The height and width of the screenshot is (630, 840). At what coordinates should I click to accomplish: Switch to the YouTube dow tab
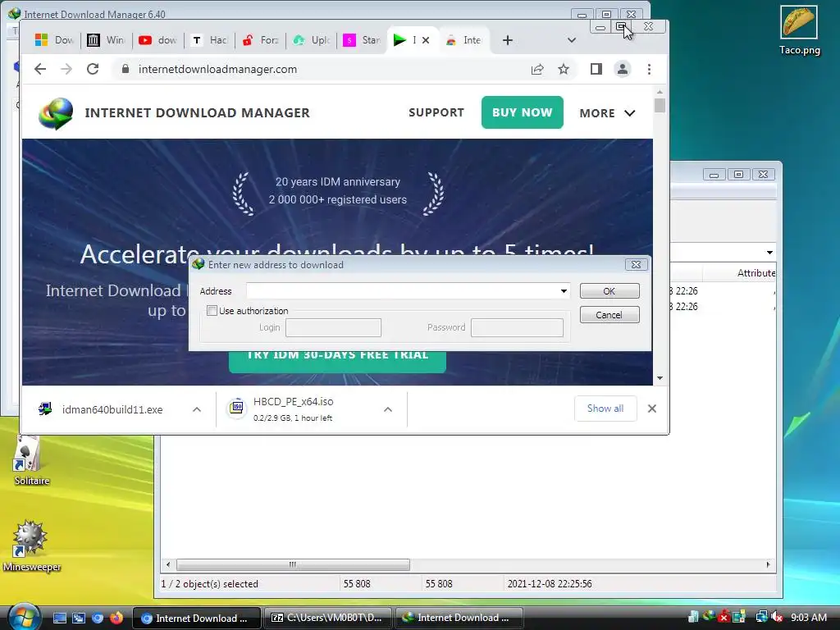tap(157, 40)
